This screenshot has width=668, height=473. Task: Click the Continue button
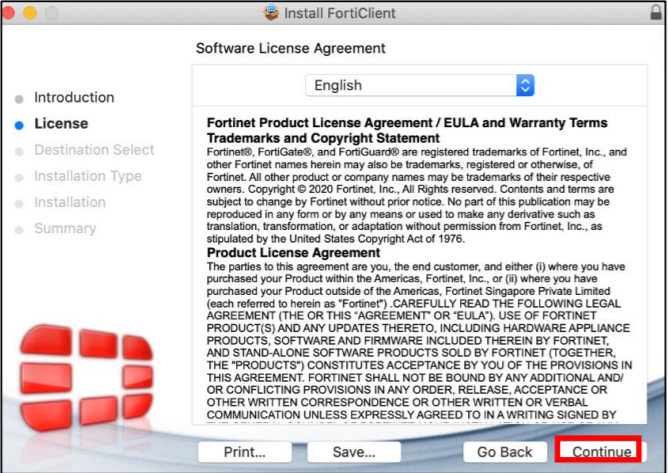600,451
